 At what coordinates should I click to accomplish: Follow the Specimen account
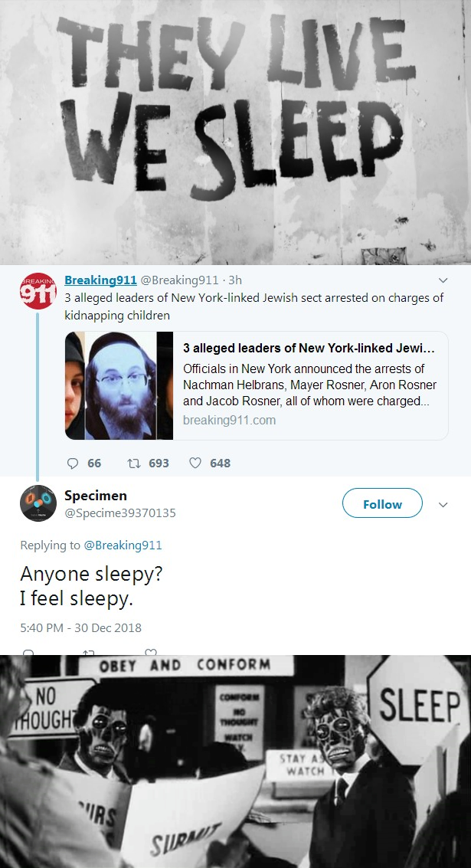pos(382,503)
